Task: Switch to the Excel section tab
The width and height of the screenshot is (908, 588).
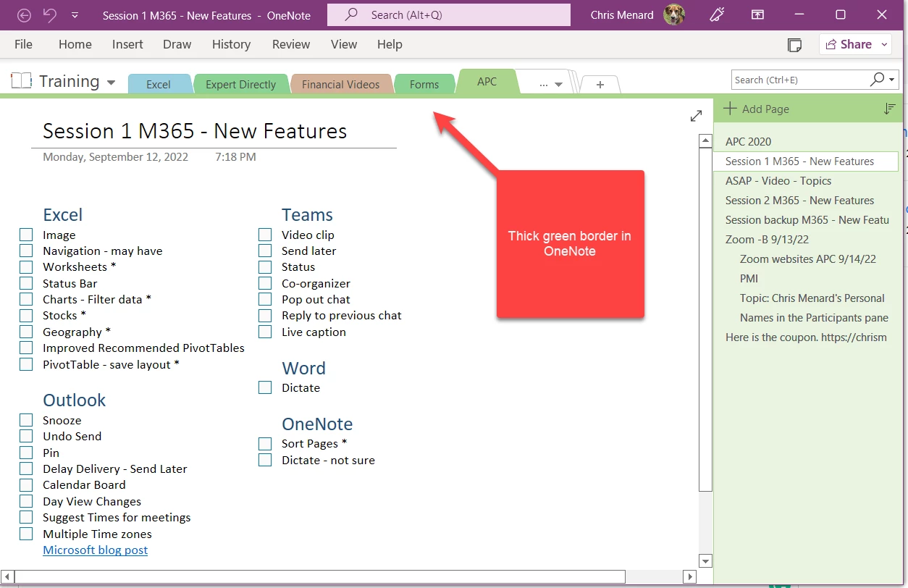Action: 159,84
